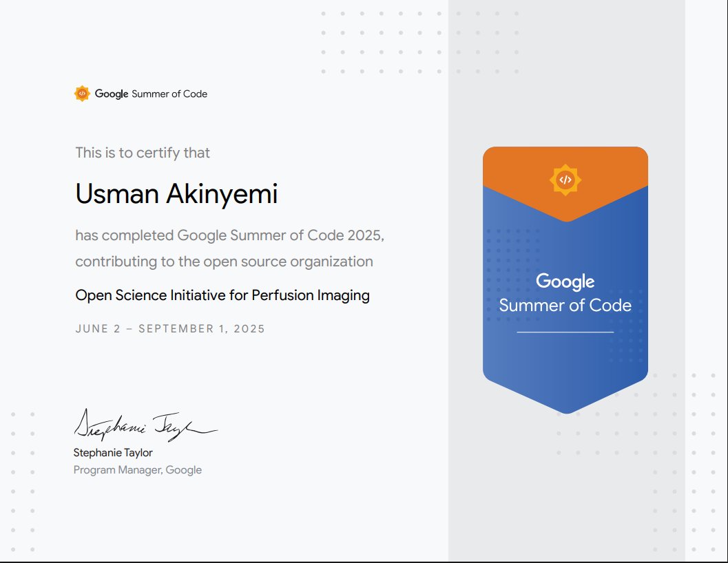
Task: Click 'Summer of Code' text on the blue badge
Action: click(565, 306)
